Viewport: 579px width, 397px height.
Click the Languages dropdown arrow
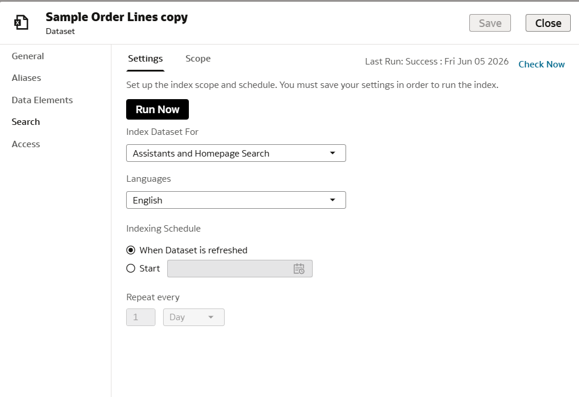pos(332,200)
